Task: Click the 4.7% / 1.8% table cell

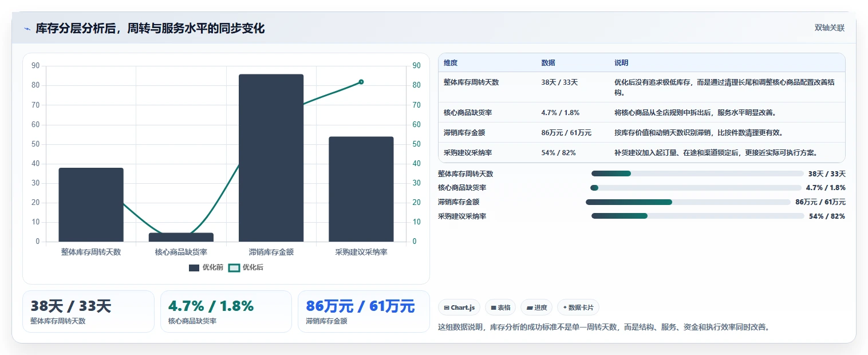Action: click(x=560, y=113)
